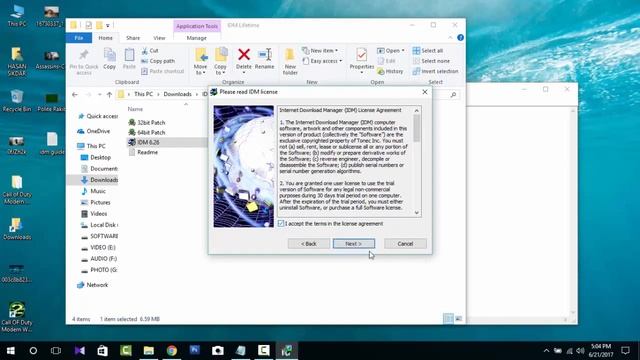Click Downloads in the address breadcrumb

[178, 94]
